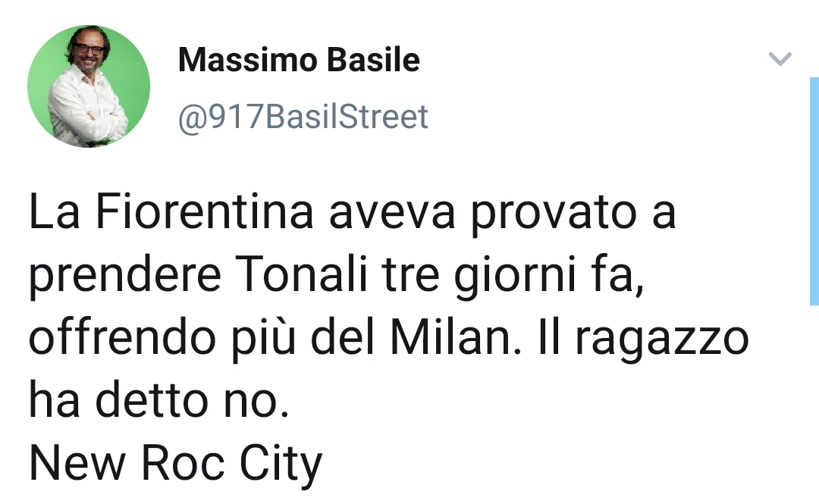Click the "New Roc City" line
819x504 pixels.
tap(175, 464)
